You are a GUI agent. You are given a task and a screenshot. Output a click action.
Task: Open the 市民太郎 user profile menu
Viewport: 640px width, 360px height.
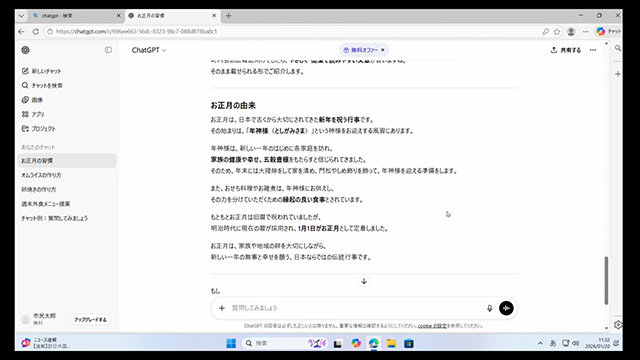(x=39, y=319)
